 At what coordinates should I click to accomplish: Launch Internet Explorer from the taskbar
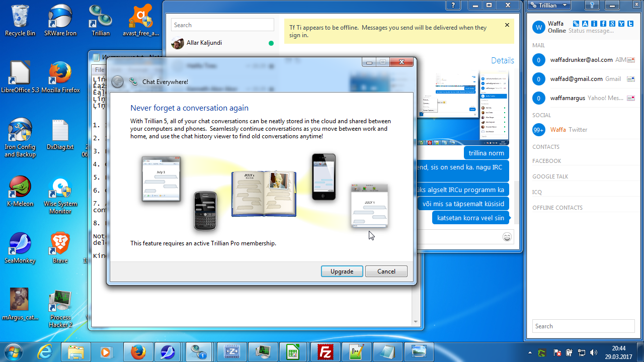coord(45,352)
